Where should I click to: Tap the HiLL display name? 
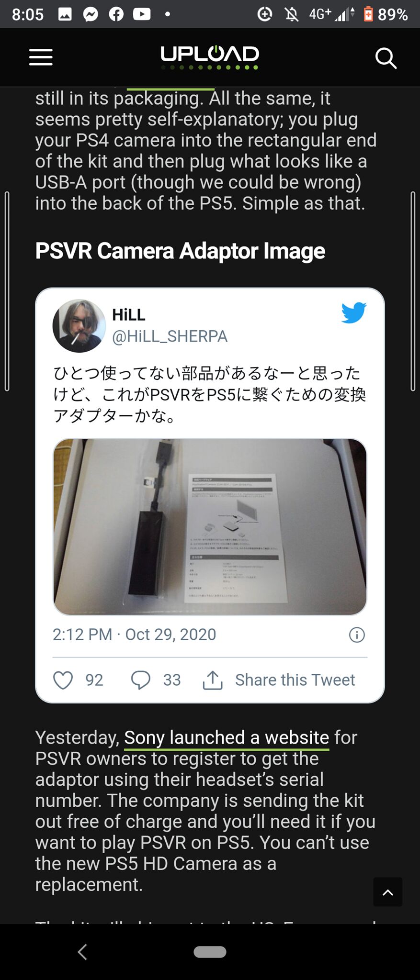click(129, 315)
